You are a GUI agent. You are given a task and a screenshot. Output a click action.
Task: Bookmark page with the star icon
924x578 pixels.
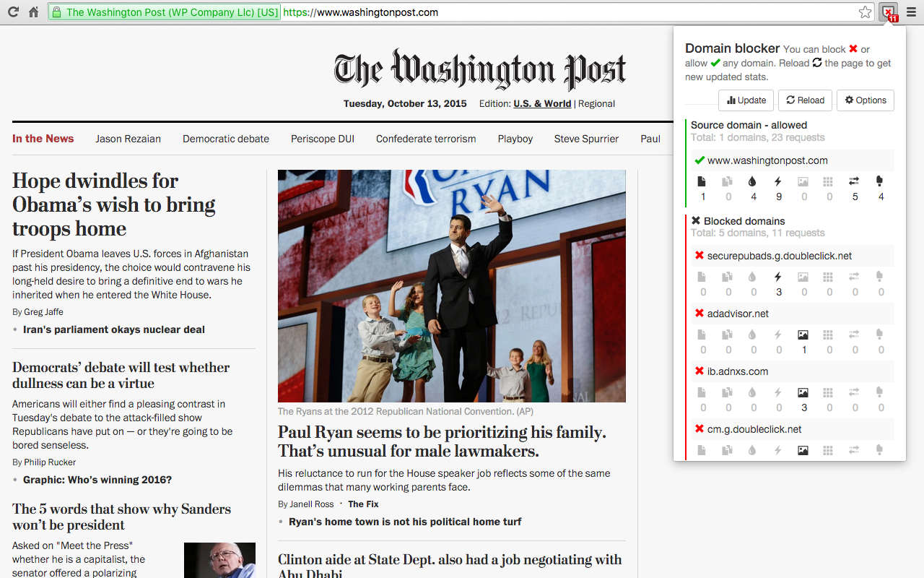click(865, 12)
